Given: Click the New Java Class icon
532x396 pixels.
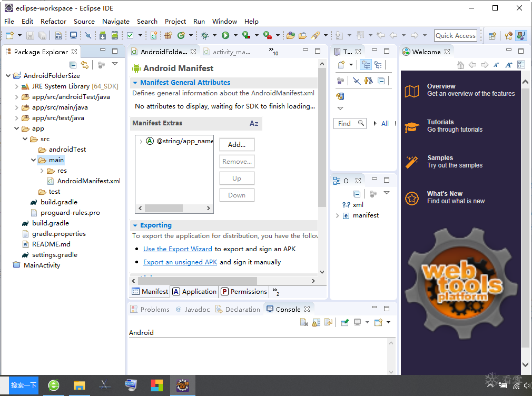Looking at the screenshot, I should coord(181,35).
